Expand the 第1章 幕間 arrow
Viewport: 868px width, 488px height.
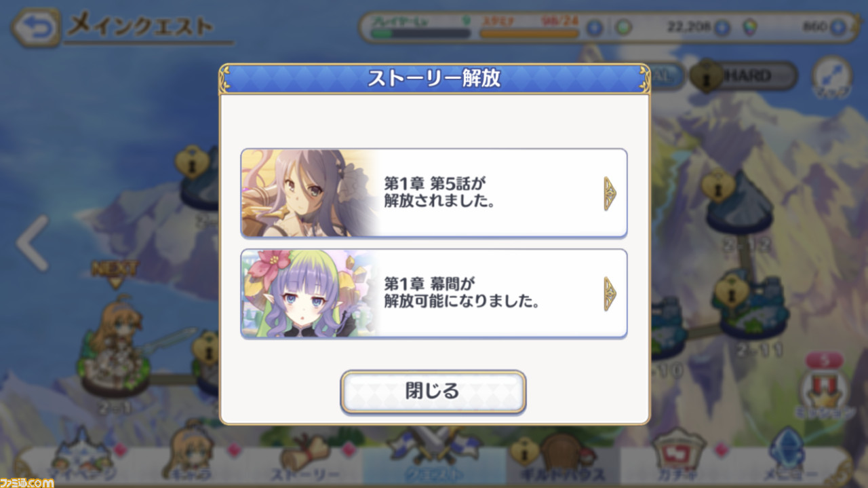pos(610,294)
